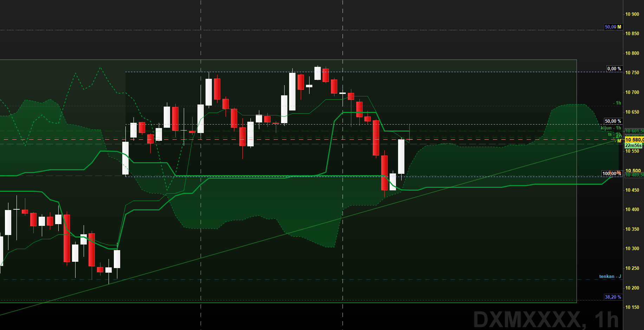Click the 10 200 price axis label
The image size is (644, 330).
(x=632, y=288)
